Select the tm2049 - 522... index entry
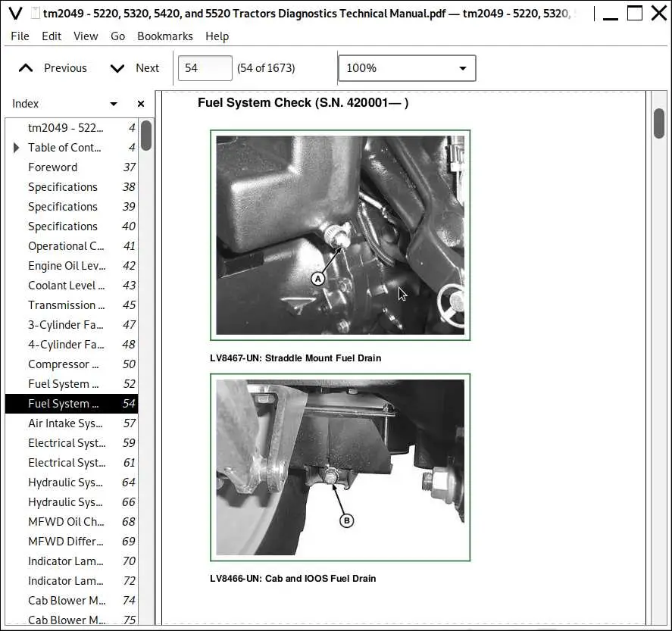Screen dimensions: 672x631 (x=71, y=128)
